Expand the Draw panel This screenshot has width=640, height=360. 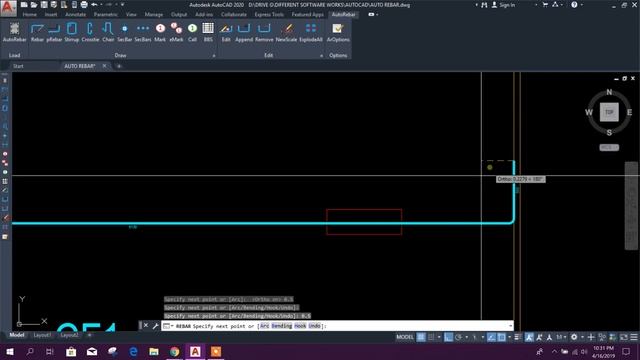coord(213,56)
